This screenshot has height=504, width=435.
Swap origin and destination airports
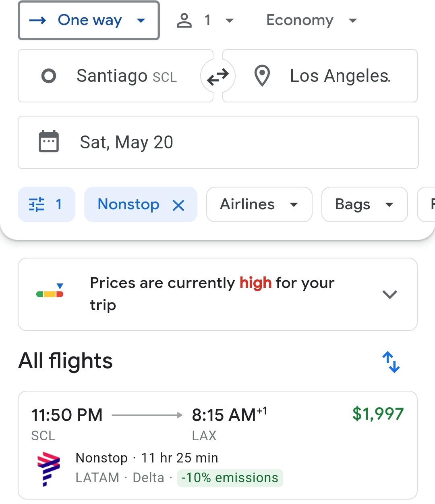pyautogui.click(x=218, y=76)
